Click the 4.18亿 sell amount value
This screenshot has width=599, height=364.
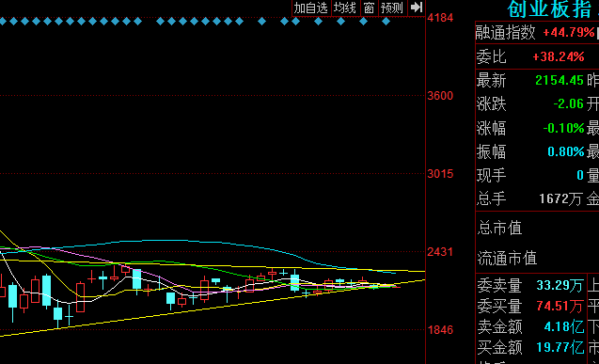(564, 326)
